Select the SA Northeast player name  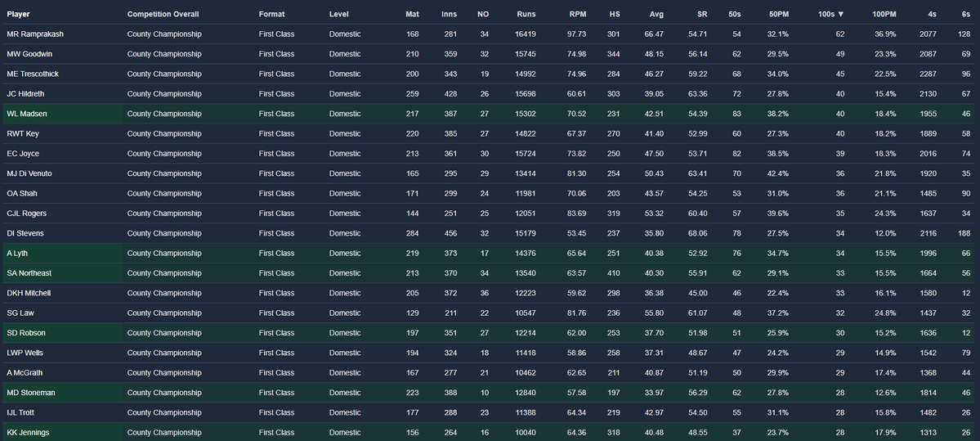29,273
